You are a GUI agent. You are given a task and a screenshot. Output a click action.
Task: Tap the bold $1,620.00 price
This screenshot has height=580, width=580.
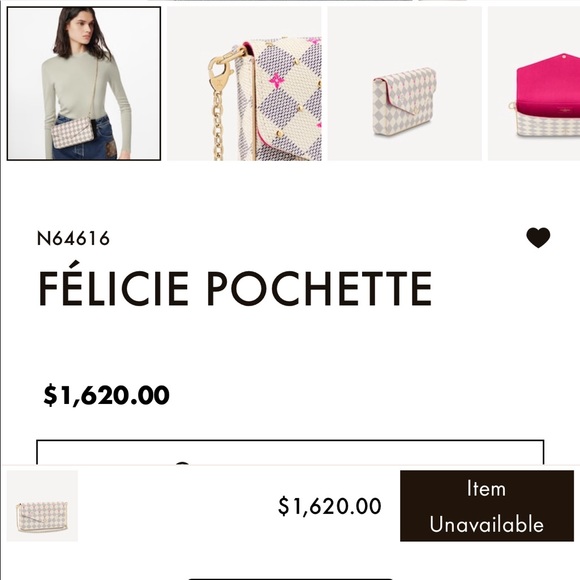click(x=107, y=395)
